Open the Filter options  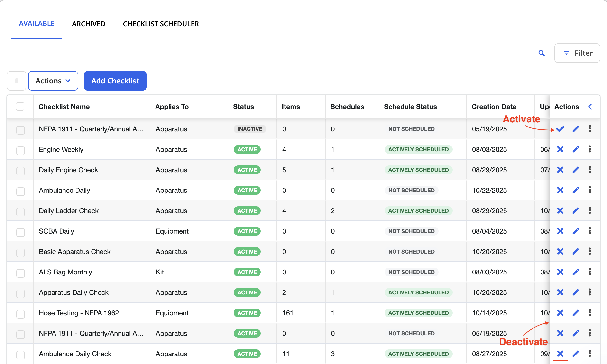577,53
